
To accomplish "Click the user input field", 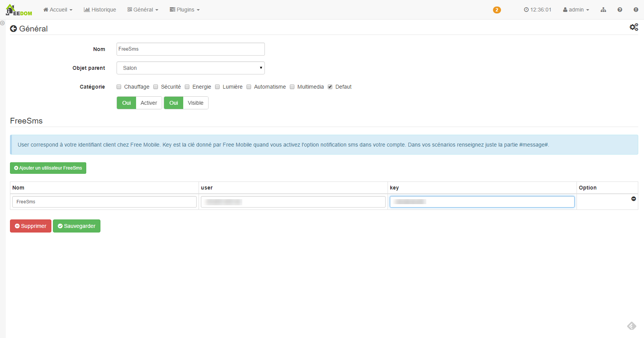I will point(293,202).
